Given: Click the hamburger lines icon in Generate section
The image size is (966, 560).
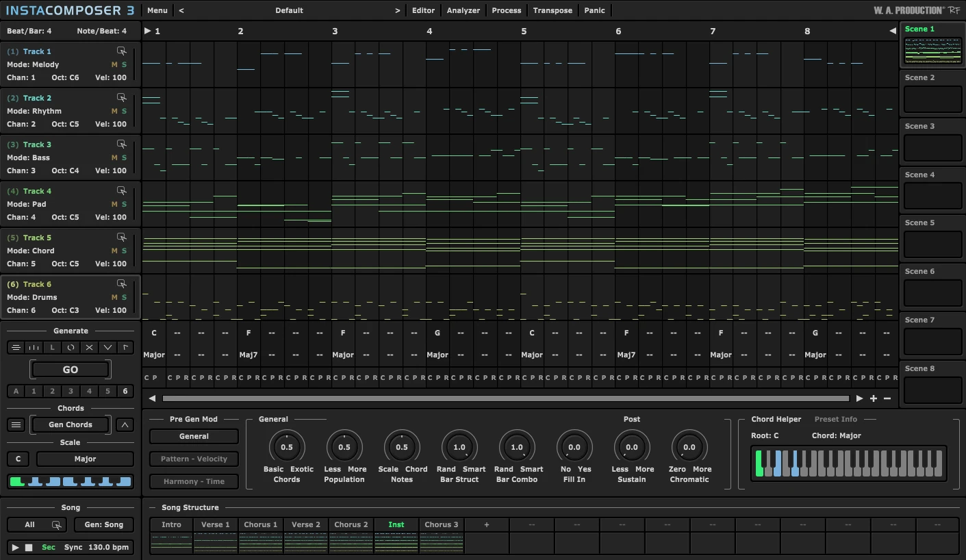Looking at the screenshot, I should pyautogui.click(x=16, y=347).
